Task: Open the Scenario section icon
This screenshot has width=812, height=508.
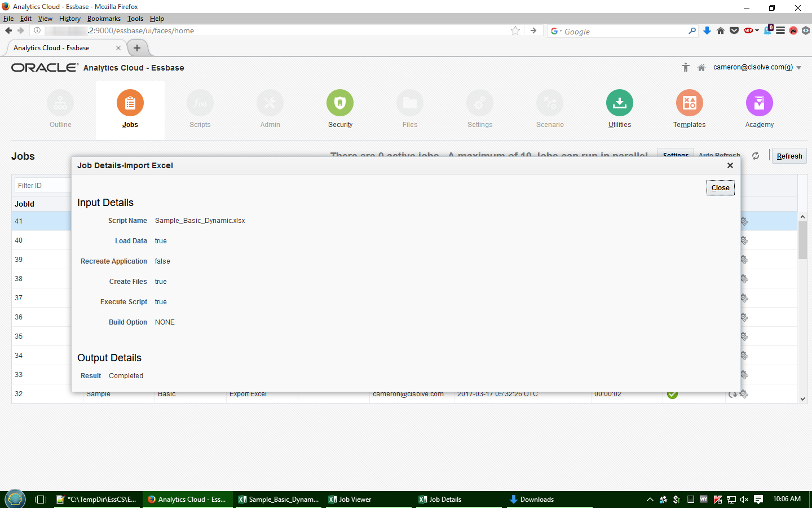Action: pos(550,103)
